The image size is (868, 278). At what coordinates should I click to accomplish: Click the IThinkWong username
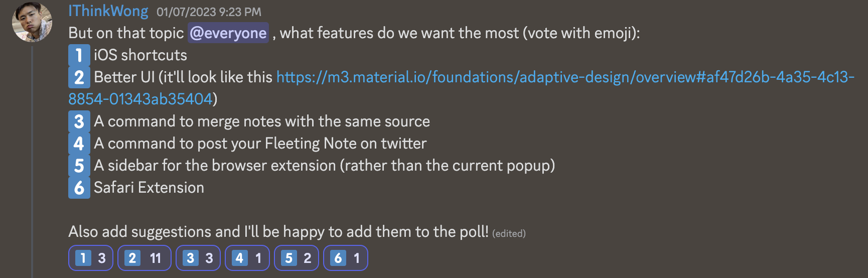tap(108, 11)
